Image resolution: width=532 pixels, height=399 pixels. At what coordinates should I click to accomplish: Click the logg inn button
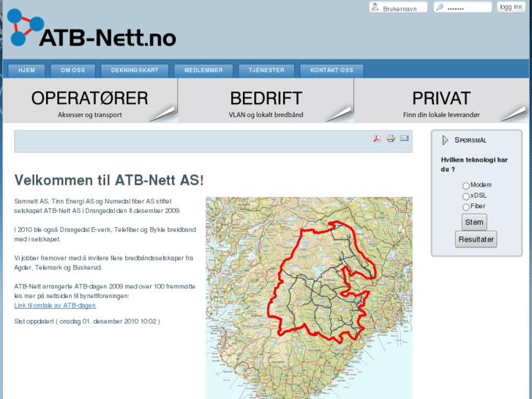[511, 7]
